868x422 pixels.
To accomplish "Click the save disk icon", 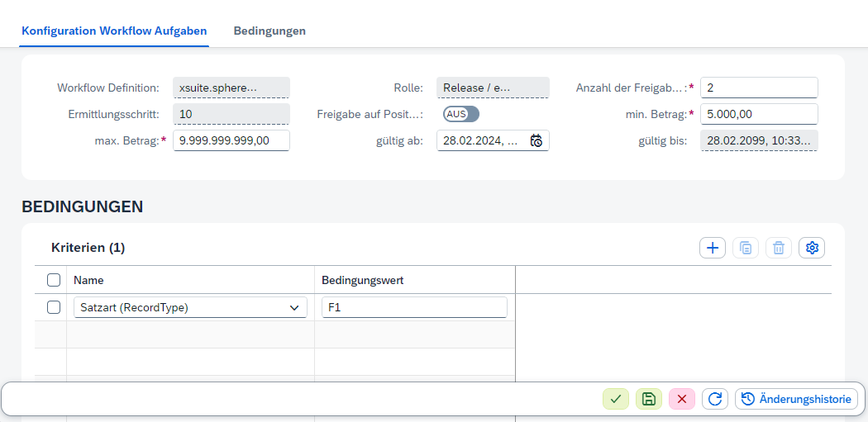I will 649,399.
